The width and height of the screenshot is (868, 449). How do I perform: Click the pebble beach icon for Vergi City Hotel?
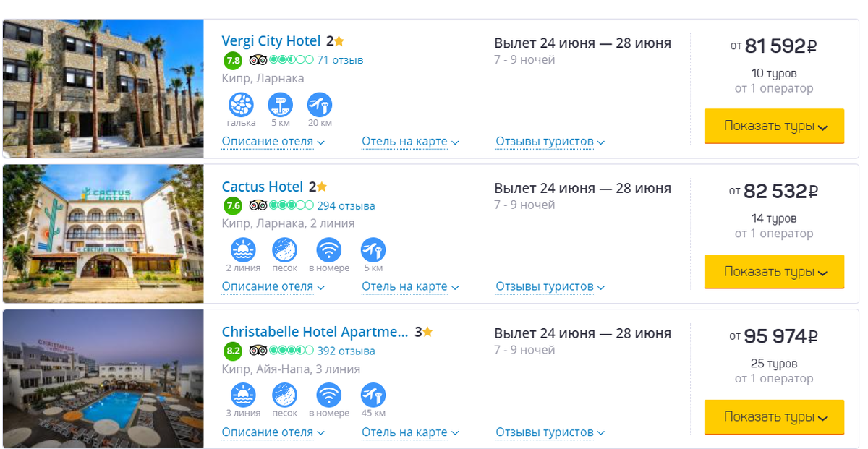pos(241,105)
